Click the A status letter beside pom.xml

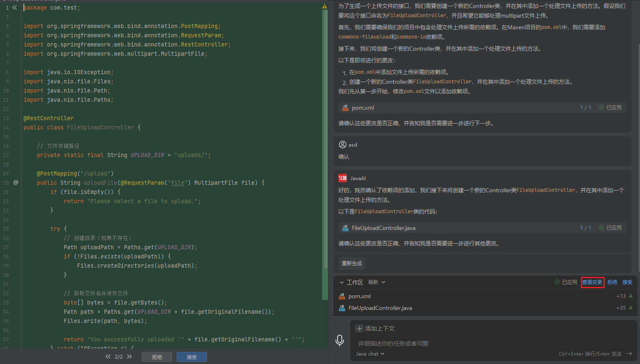click(x=631, y=296)
